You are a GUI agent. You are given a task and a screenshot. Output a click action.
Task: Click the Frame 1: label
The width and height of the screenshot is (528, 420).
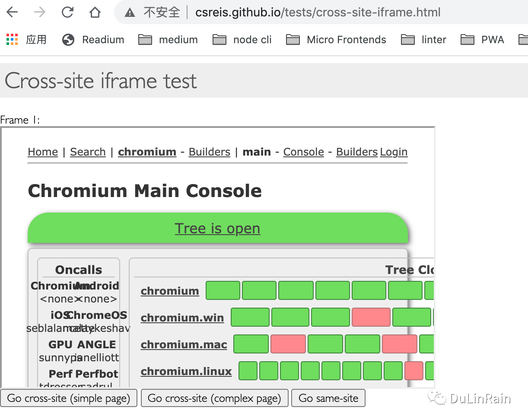click(x=20, y=120)
